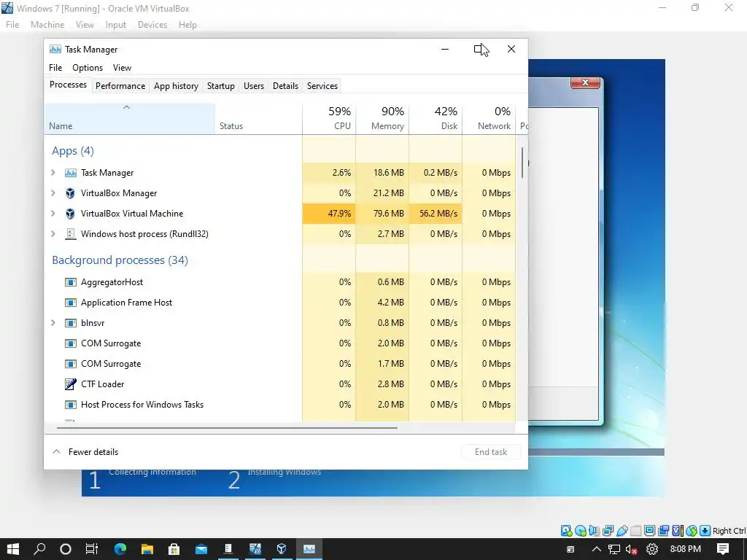
Task: Open Task Manager Options menu
Action: 88,68
